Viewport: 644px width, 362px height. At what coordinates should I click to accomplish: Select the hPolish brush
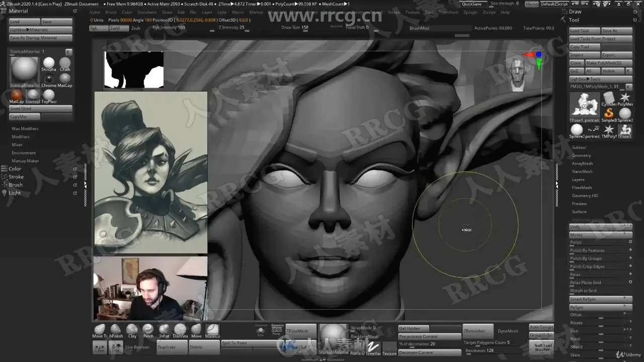pyautogui.click(x=116, y=330)
